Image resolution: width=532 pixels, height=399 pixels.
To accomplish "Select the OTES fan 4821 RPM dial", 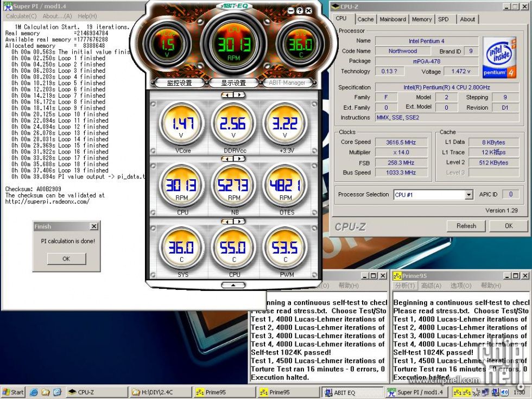I will click(x=285, y=186).
